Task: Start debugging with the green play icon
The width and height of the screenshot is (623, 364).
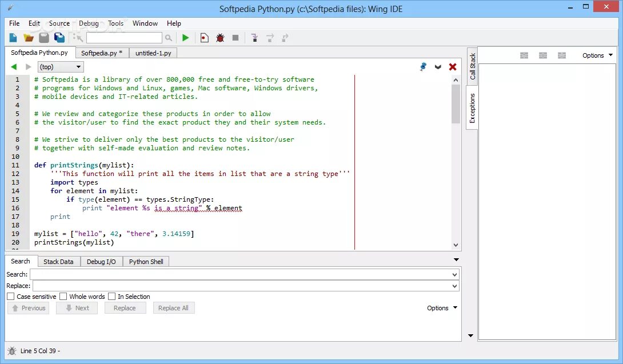Action: (x=185, y=38)
